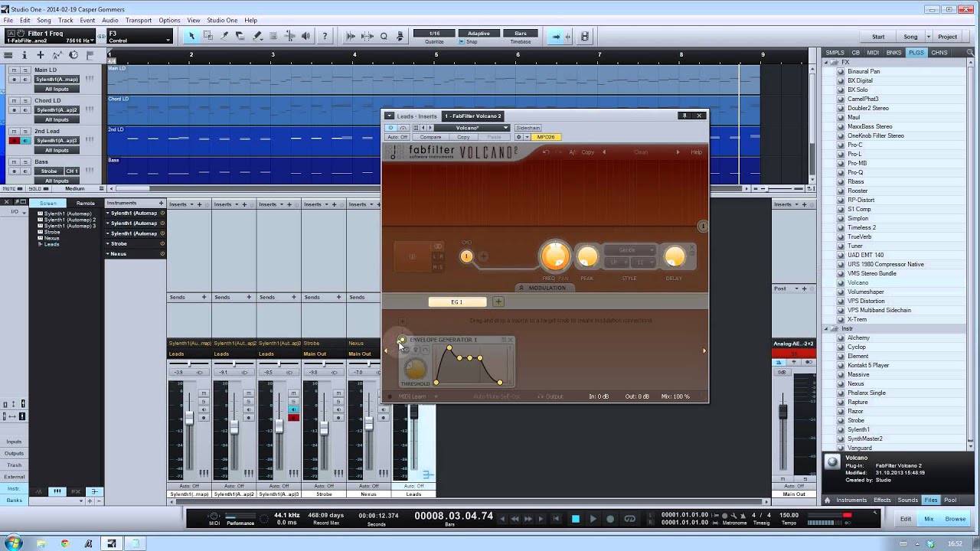980x551 pixels.
Task: Open the track list icon
Action: point(8,55)
